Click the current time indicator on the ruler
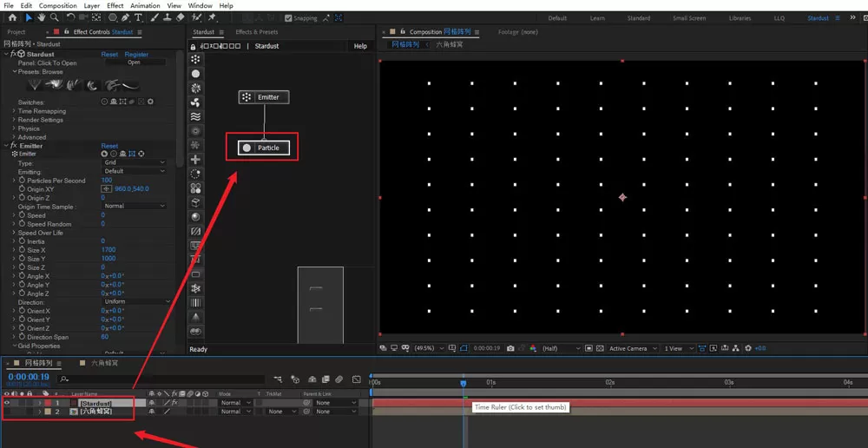 tap(464, 383)
